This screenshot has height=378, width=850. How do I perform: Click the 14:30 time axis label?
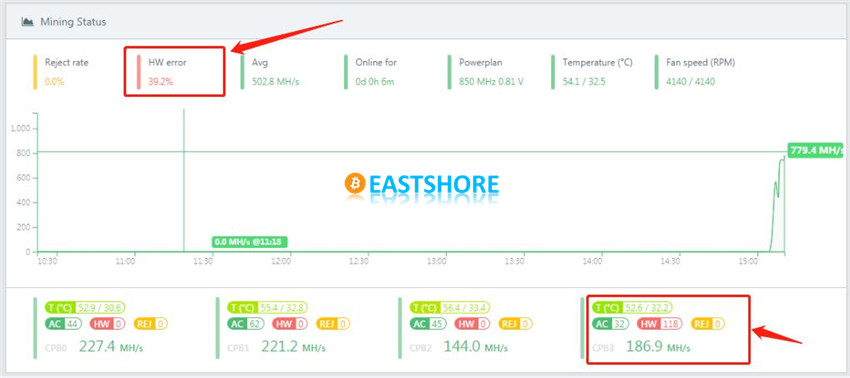pos(671,261)
